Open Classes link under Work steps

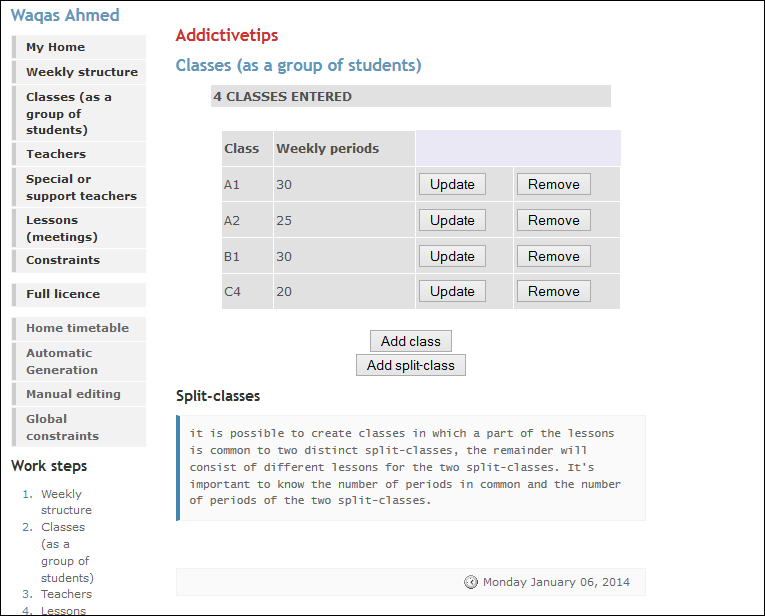pos(67,552)
